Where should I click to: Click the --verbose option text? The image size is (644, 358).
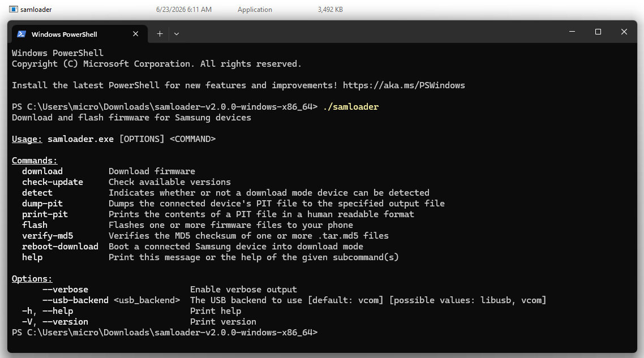tap(65, 290)
